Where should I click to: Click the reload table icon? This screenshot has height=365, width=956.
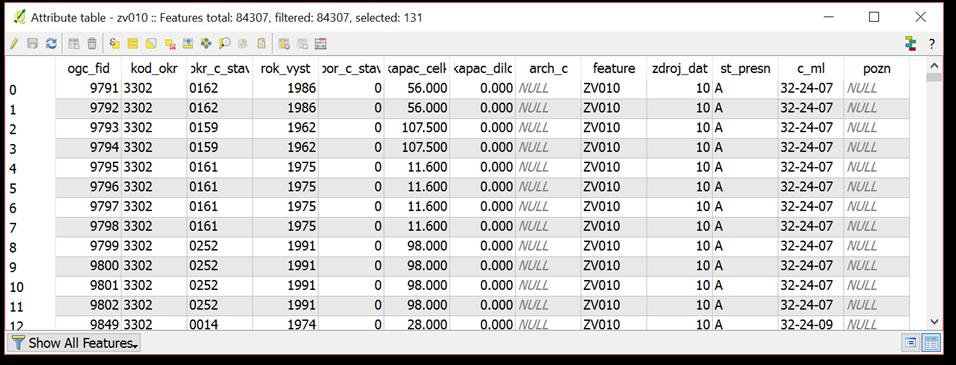pyautogui.click(x=51, y=43)
